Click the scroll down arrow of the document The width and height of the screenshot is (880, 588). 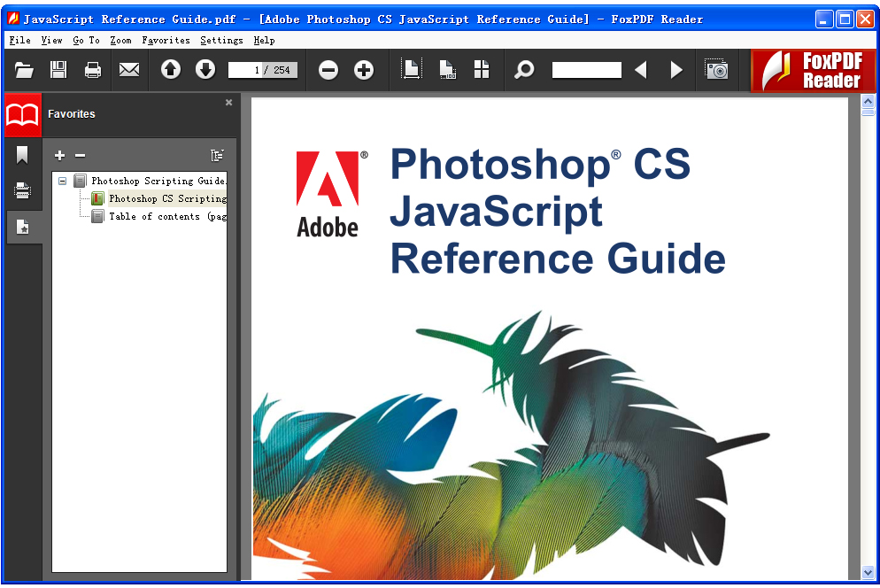click(x=868, y=573)
